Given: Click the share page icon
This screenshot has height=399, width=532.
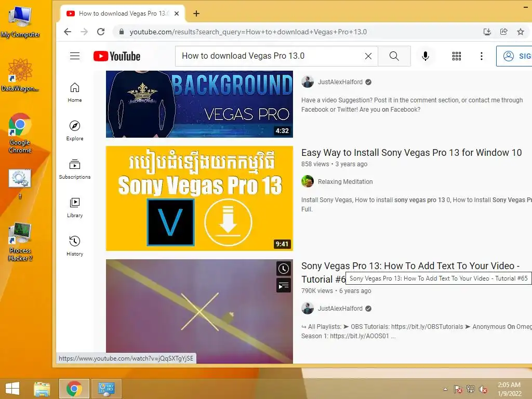Looking at the screenshot, I should tap(504, 32).
